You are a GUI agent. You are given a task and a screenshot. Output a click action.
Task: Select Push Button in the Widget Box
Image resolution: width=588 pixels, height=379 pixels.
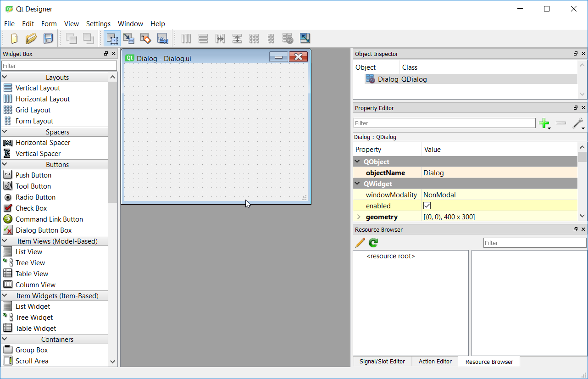pos(33,175)
